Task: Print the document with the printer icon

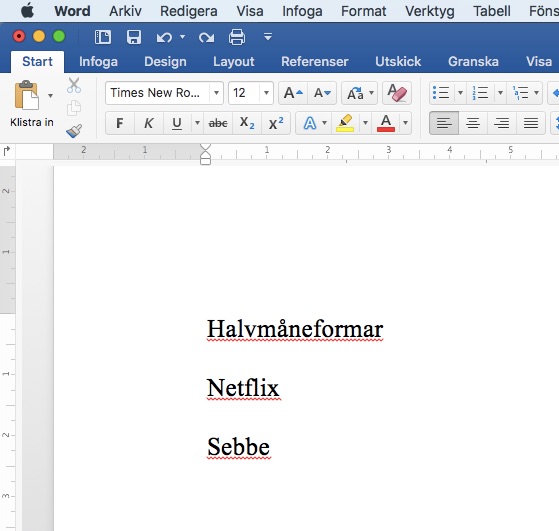Action: 237,37
